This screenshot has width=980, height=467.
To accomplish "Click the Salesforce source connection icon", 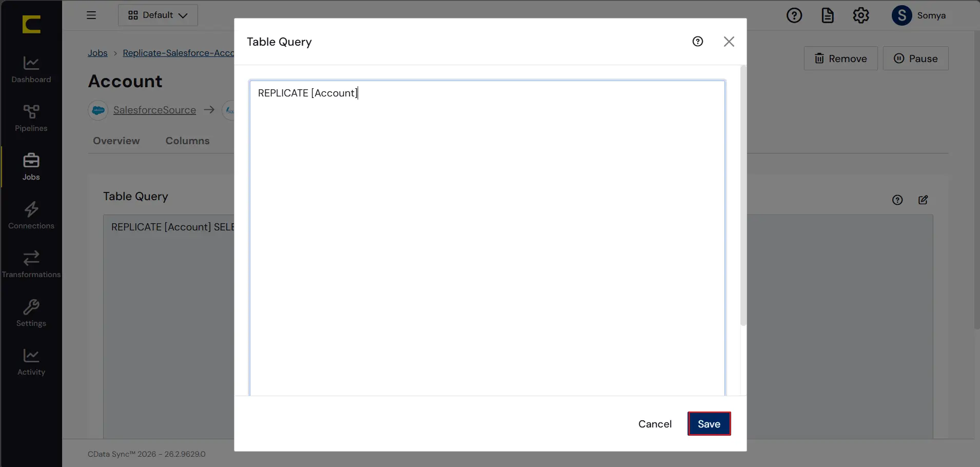I will [98, 110].
